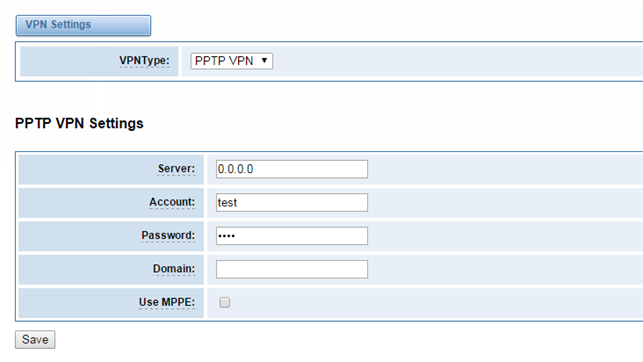643x362 pixels.
Task: Save the PPTP VPN settings
Action: [x=35, y=339]
